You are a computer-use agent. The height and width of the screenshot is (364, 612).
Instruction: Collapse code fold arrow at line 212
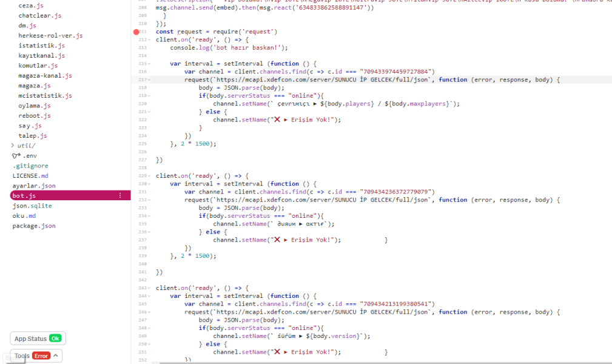[x=149, y=40]
